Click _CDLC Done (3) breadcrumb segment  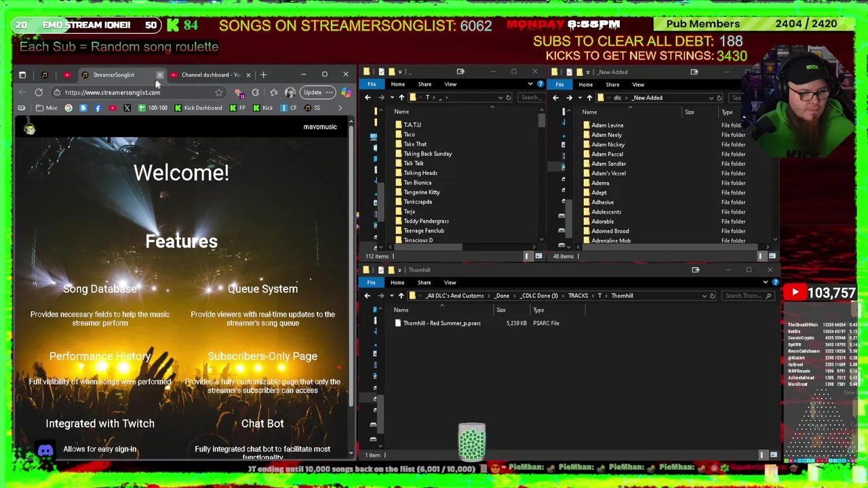[539, 296]
